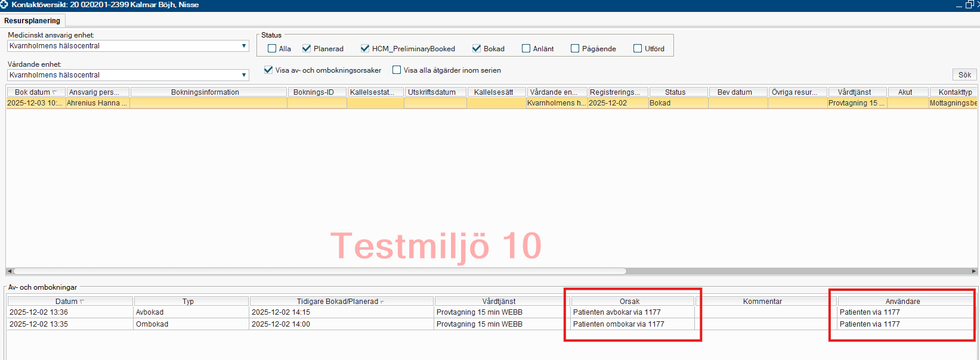Sort by the Bok datum column header
980x360 pixels.
(x=35, y=92)
